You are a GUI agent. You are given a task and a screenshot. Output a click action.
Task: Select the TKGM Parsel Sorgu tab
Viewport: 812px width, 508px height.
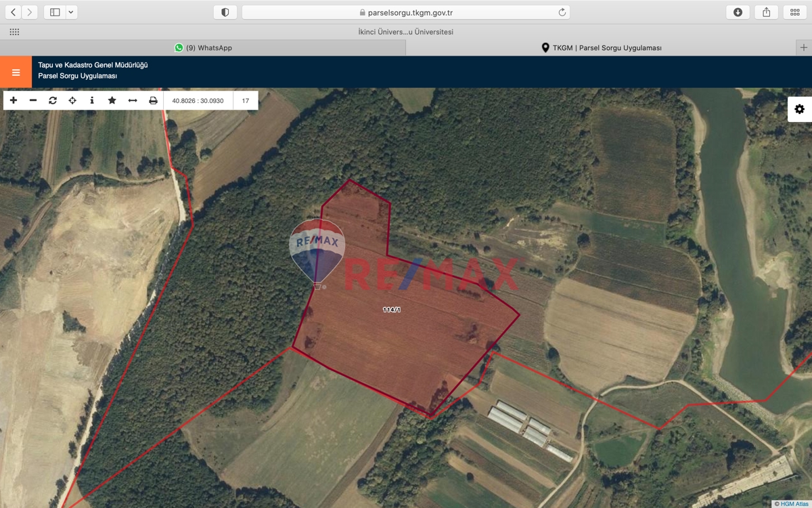601,47
